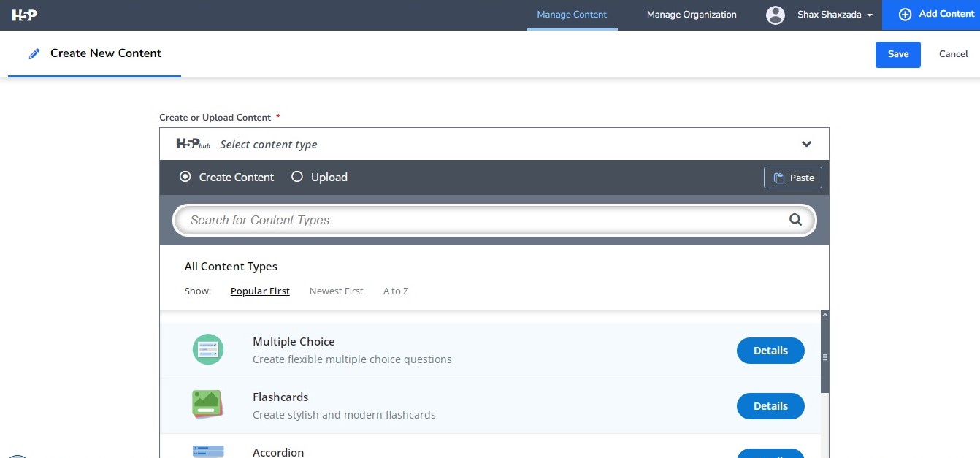
Task: Focus the Search for Content Types field
Action: (482, 220)
